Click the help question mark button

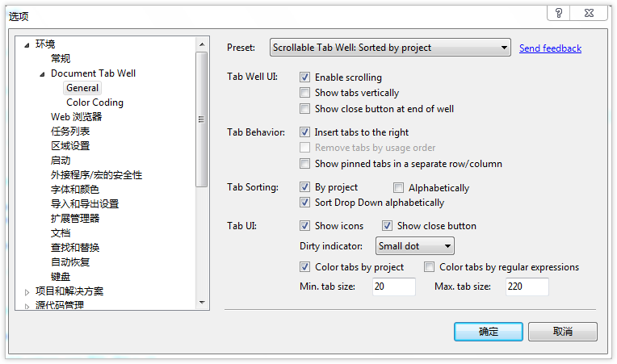click(x=558, y=13)
